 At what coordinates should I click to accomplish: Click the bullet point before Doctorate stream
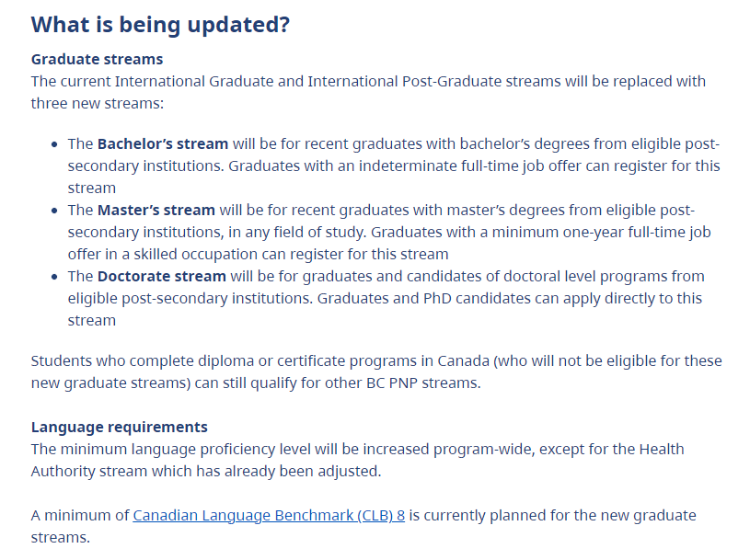pyautogui.click(x=54, y=277)
